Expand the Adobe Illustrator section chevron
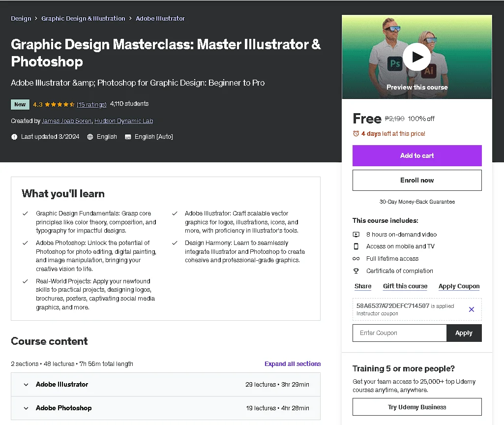The width and height of the screenshot is (504, 425). click(26, 385)
